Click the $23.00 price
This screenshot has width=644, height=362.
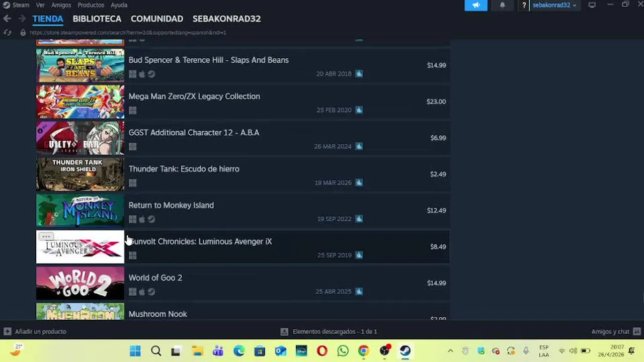[x=436, y=102]
